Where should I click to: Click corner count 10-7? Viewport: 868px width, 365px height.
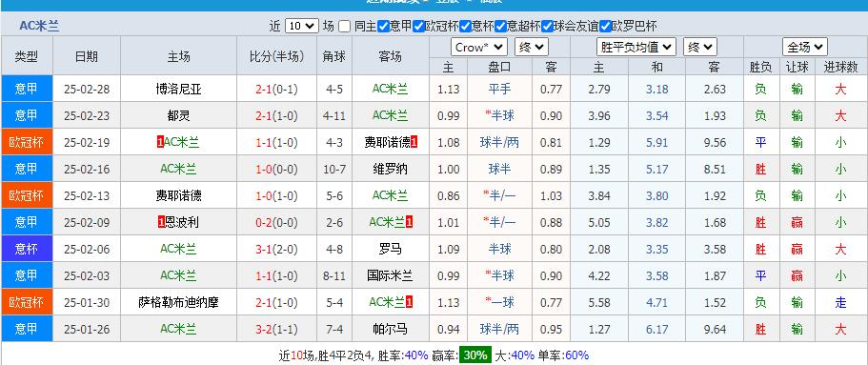334,169
